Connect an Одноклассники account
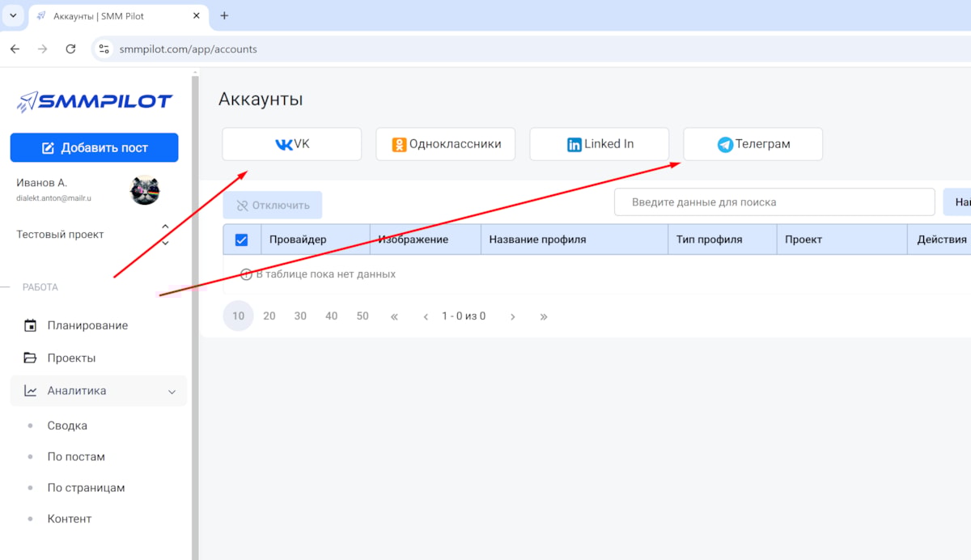 coord(446,144)
